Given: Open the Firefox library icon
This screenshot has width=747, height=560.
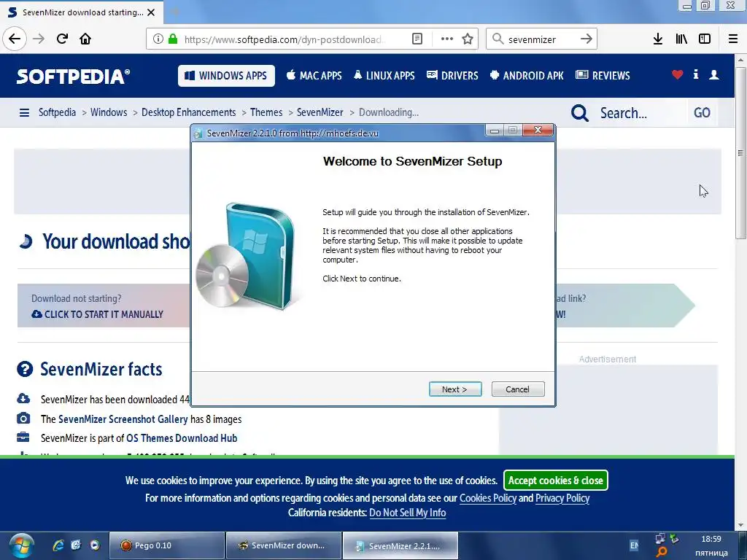Looking at the screenshot, I should point(681,39).
